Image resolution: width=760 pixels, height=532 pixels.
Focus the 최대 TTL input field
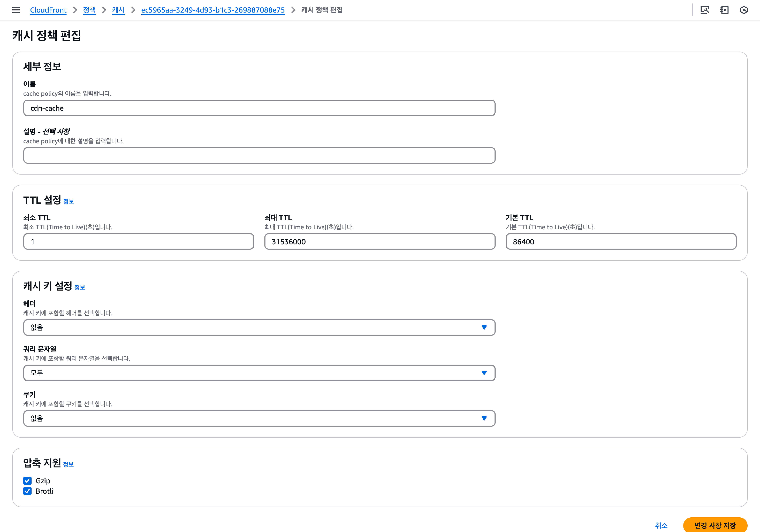(379, 241)
